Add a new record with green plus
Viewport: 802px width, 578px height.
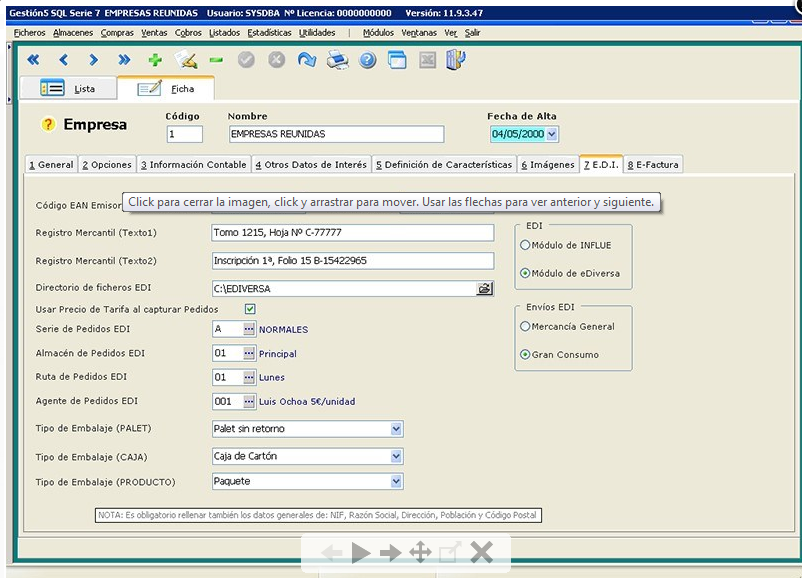(155, 60)
